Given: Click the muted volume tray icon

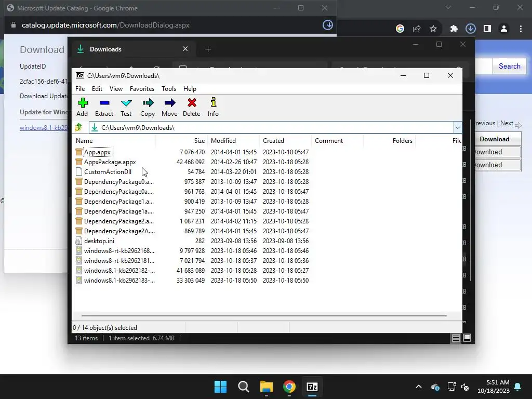Looking at the screenshot, I should tap(465, 387).
